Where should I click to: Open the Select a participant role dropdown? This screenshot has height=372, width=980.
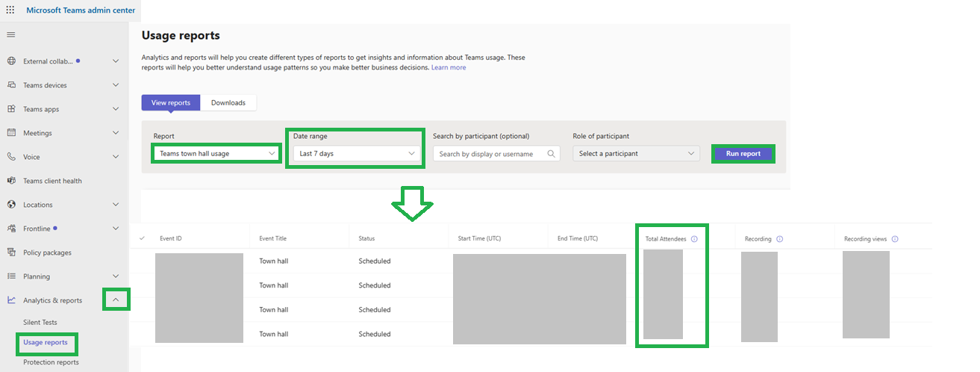coord(637,154)
